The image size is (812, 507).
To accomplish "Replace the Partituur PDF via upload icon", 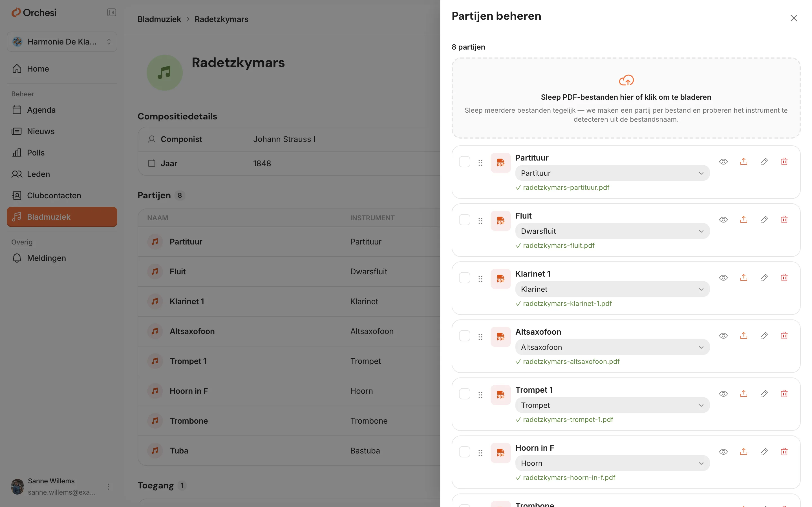I will (x=743, y=162).
